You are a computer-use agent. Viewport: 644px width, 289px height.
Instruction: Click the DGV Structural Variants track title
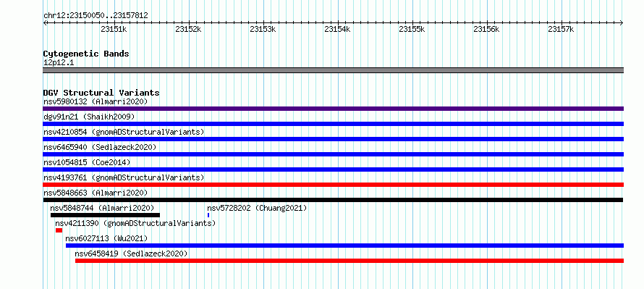click(x=101, y=93)
